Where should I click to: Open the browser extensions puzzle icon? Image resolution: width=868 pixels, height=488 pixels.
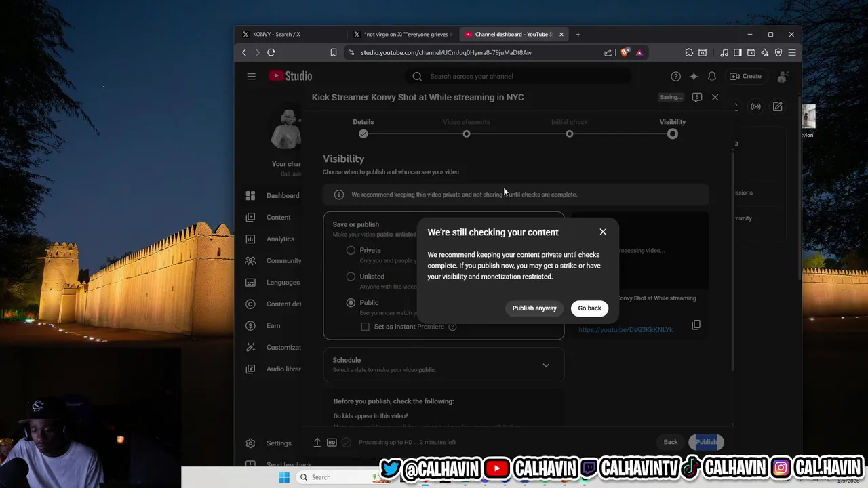coord(689,52)
